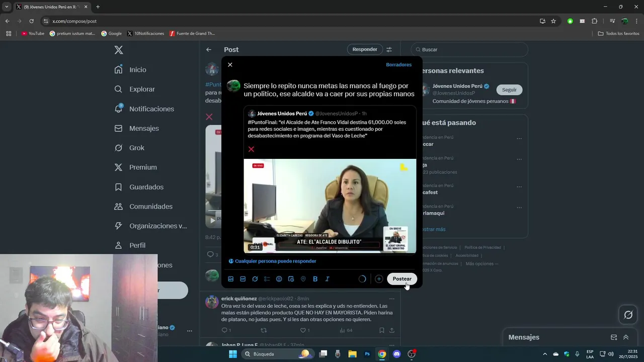Open Más opciones footer menu

coord(482,263)
